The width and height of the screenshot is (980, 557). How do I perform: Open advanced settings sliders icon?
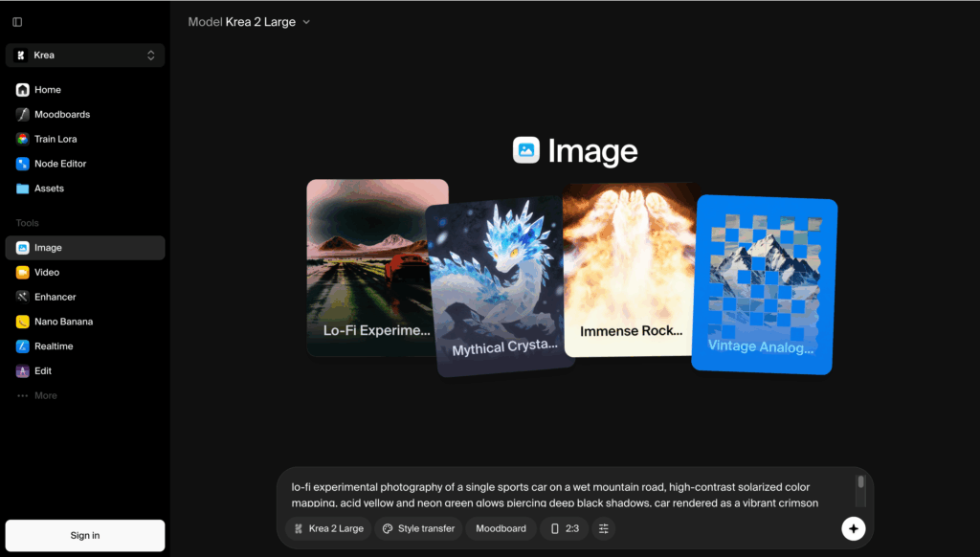coord(604,529)
